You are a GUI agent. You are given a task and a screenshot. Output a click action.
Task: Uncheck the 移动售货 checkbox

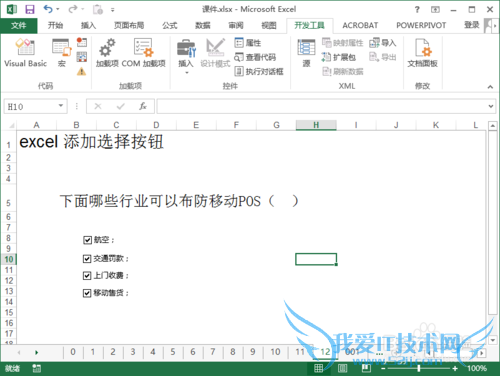click(87, 293)
